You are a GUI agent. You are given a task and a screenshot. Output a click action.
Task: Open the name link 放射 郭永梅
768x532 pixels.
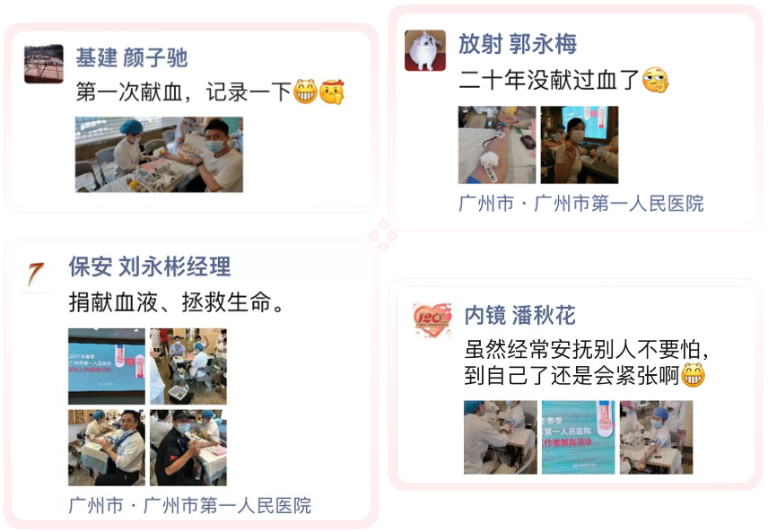[518, 44]
